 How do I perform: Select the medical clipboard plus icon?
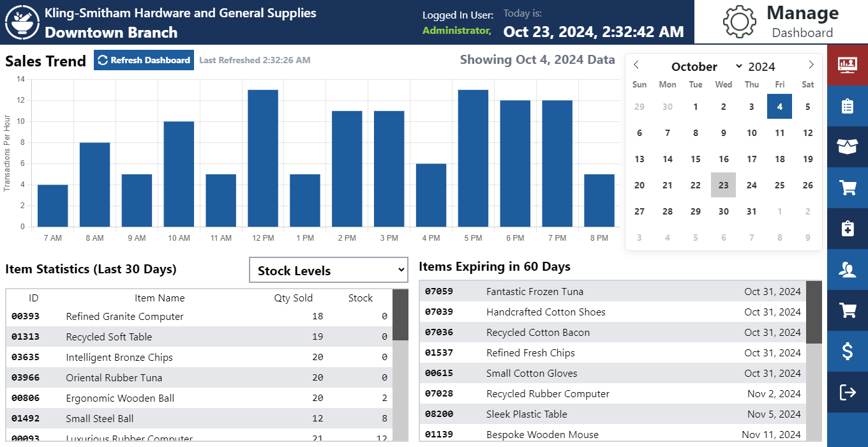tap(847, 229)
